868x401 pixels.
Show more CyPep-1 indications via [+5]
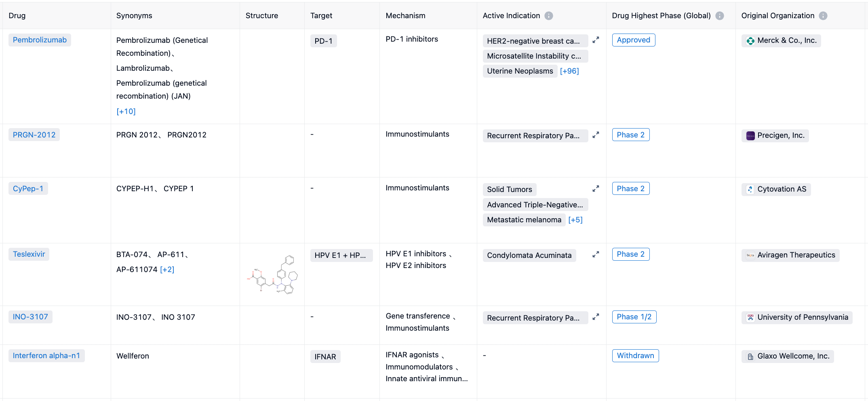575,220
